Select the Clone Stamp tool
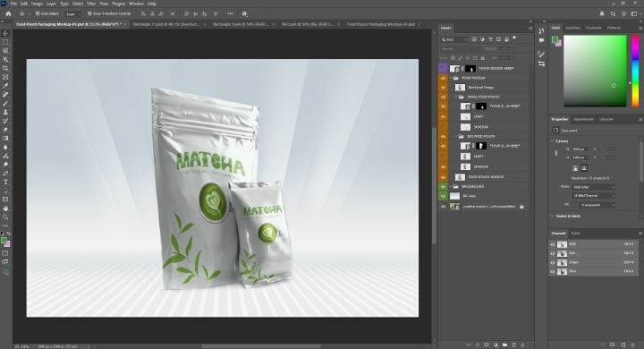The width and height of the screenshot is (644, 349). pyautogui.click(x=5, y=112)
